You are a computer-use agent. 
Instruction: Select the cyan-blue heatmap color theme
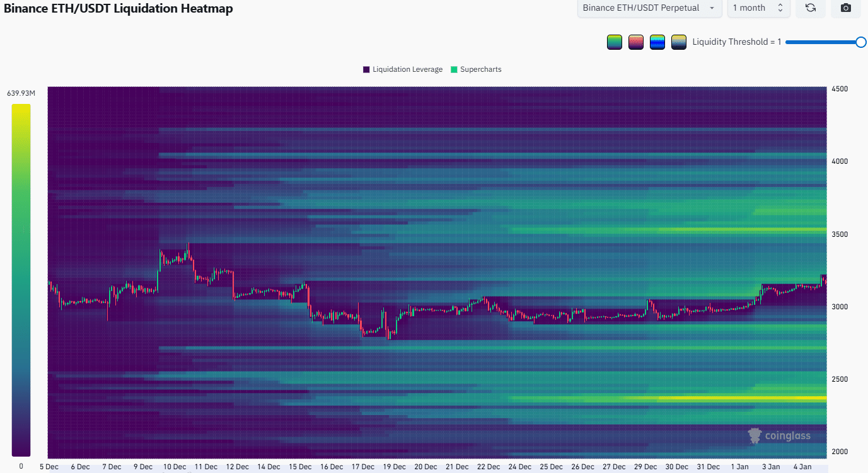coord(657,42)
